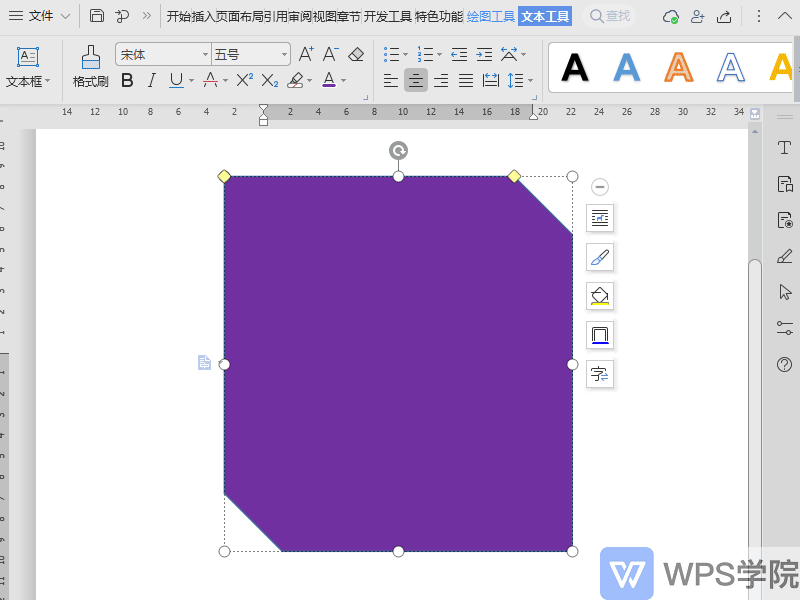Click the cloud sync status icon

(x=670, y=16)
